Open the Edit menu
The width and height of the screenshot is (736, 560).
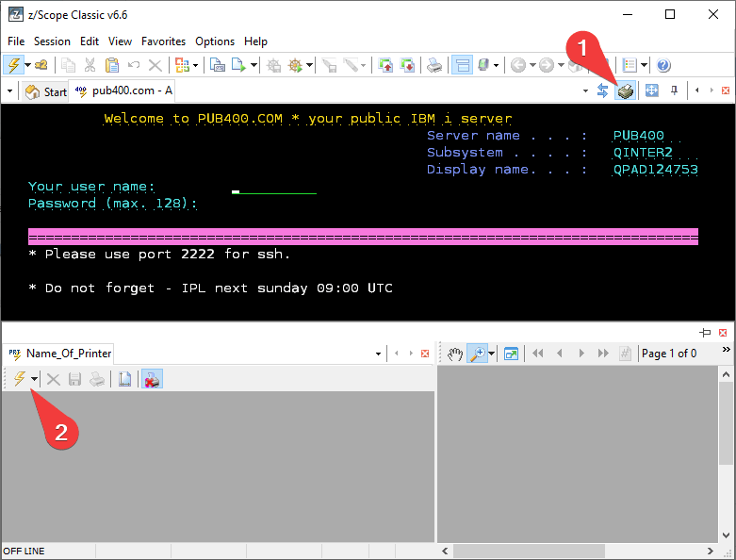coord(90,41)
